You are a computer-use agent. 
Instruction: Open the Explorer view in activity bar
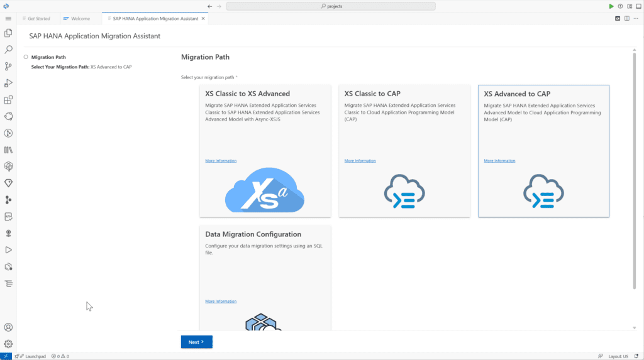click(x=8, y=33)
